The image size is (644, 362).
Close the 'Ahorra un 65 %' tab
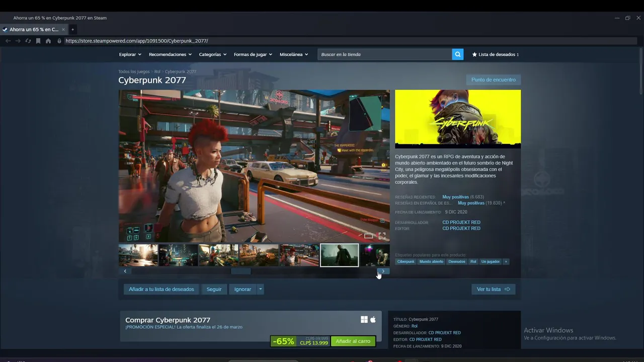pos(63,30)
